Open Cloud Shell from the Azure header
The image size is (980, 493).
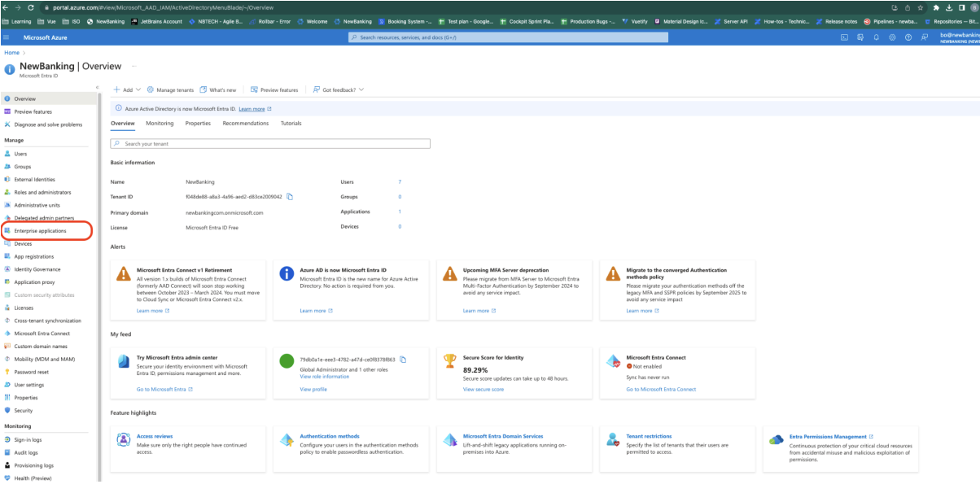[844, 37]
